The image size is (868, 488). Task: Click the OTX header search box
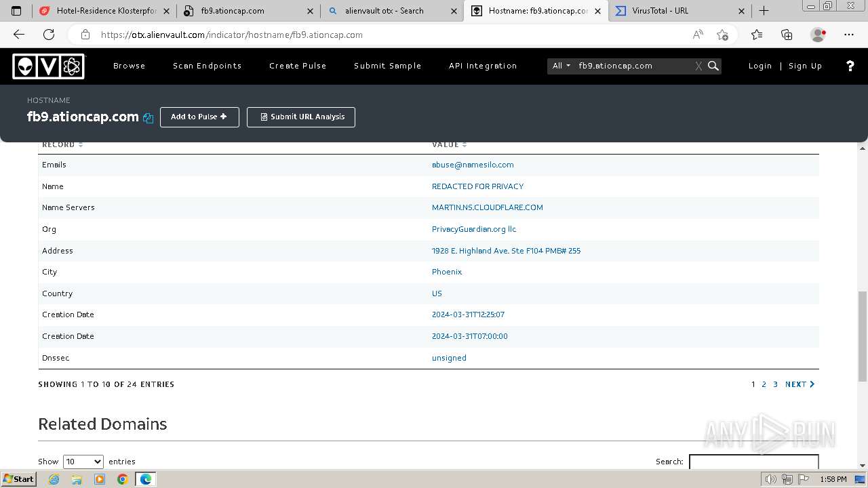[x=635, y=66]
